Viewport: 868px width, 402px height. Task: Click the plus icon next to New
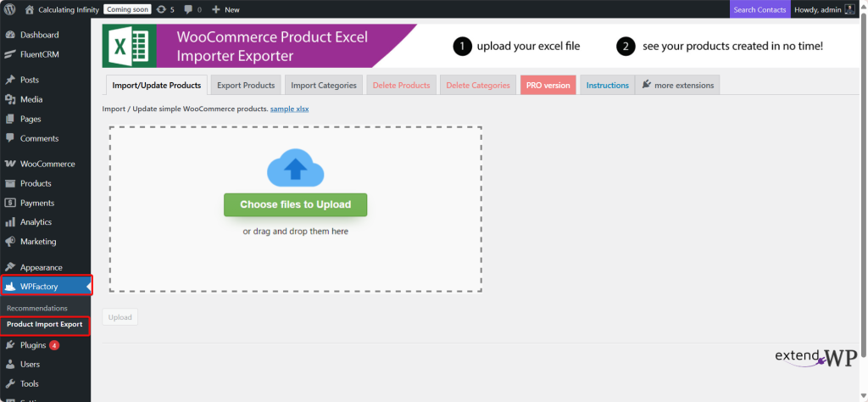pos(216,9)
